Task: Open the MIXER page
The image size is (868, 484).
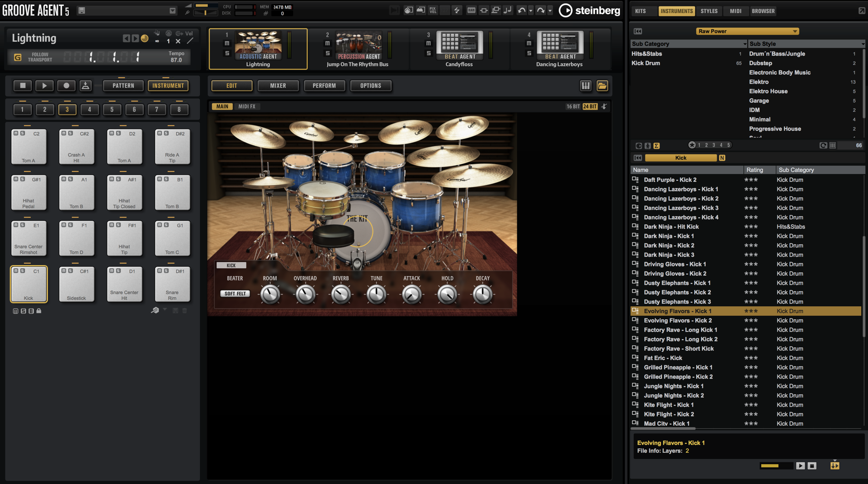Action: pyautogui.click(x=278, y=85)
